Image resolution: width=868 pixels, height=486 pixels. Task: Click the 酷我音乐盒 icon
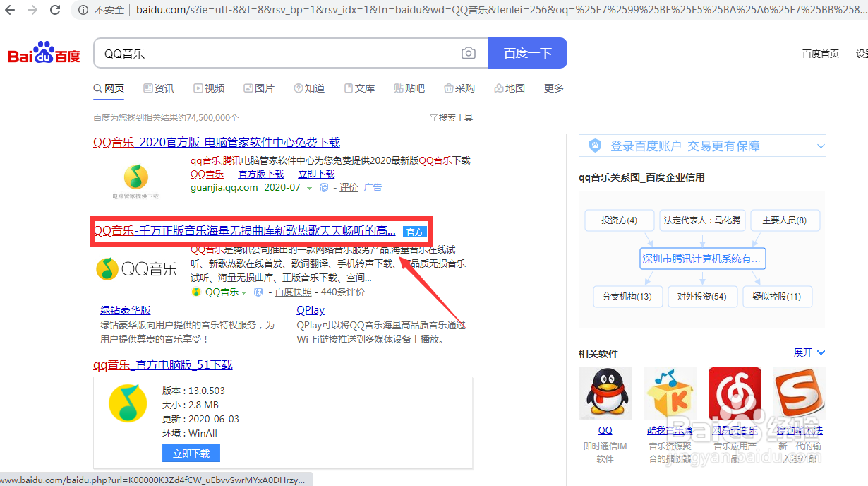pos(670,393)
